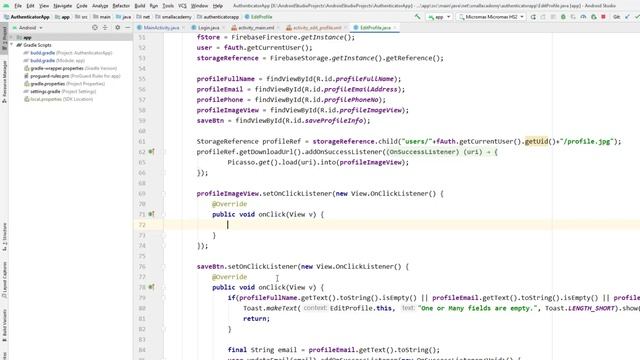This screenshot has width=640, height=360.
Task: Select gradle.properties (Project Properties) file
Action: pyautogui.click(x=64, y=84)
